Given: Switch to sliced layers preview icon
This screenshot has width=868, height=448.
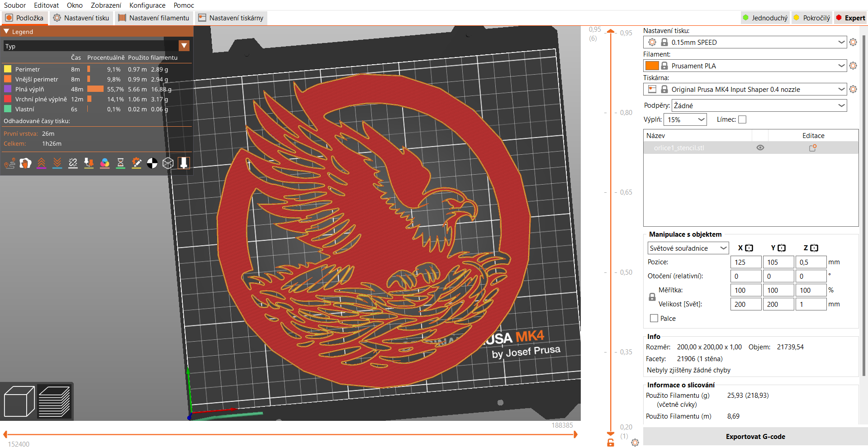Looking at the screenshot, I should click(x=54, y=401).
